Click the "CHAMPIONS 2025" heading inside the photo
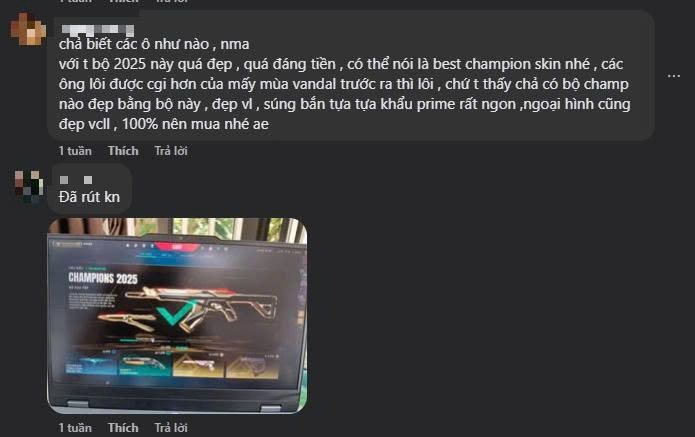Viewport: 695px width, 437px height. click(103, 278)
